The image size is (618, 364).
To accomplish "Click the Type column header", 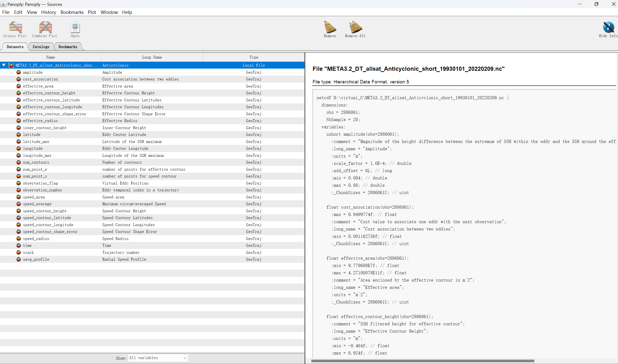I will coord(254,57).
